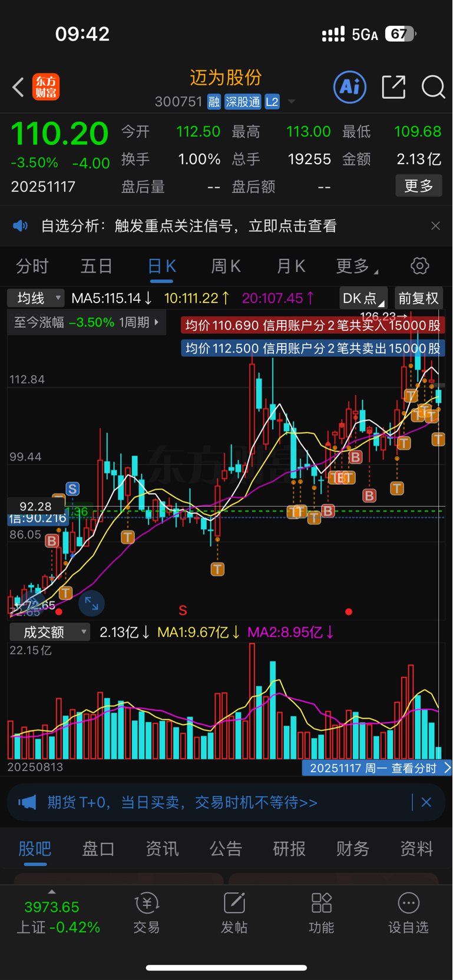Switch to 分时 chart tab
Viewport: 453px width, 980px height.
coord(32,266)
